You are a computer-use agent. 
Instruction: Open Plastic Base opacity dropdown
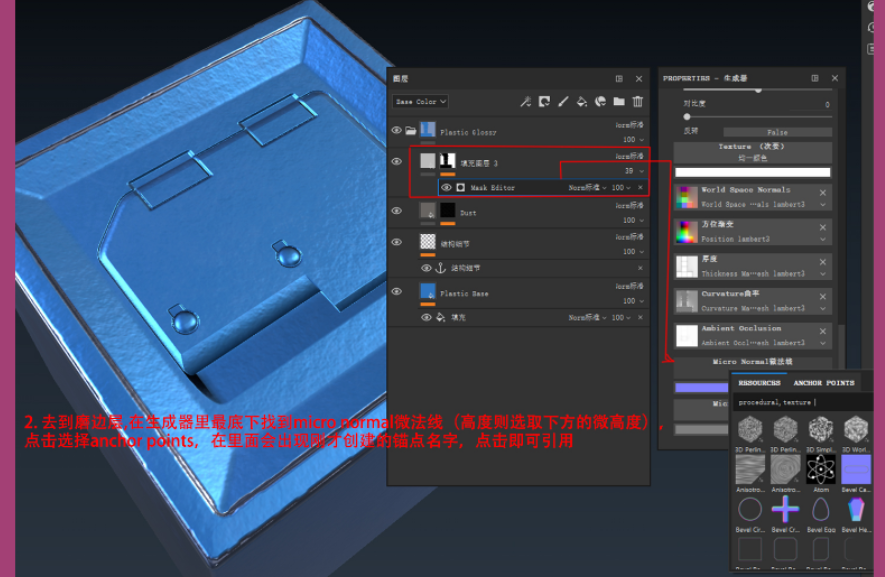[x=633, y=301]
